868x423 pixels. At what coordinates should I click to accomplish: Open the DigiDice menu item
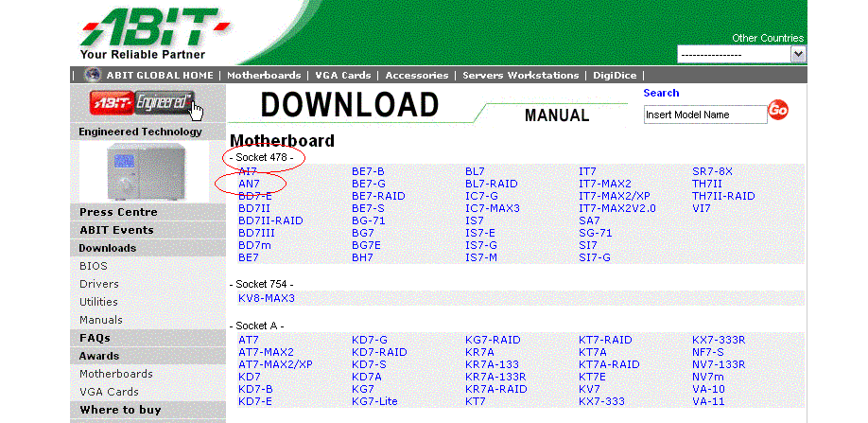pyautogui.click(x=615, y=76)
